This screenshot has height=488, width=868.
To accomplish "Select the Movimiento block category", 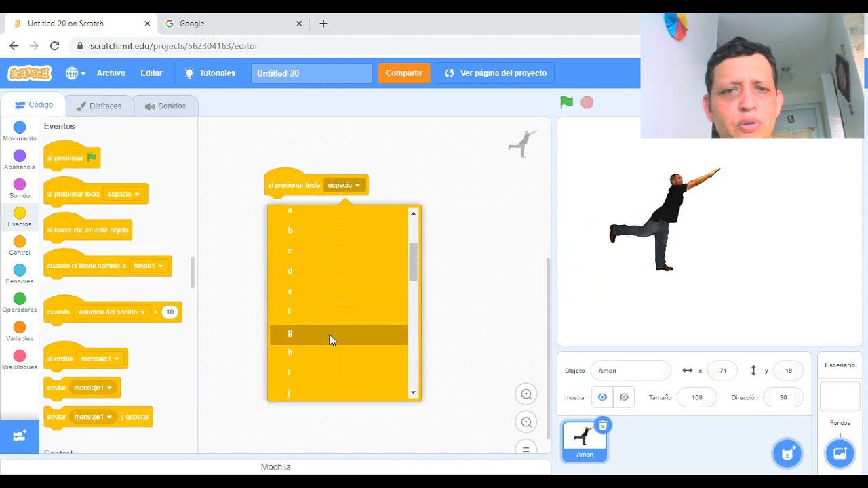I will click(x=20, y=131).
